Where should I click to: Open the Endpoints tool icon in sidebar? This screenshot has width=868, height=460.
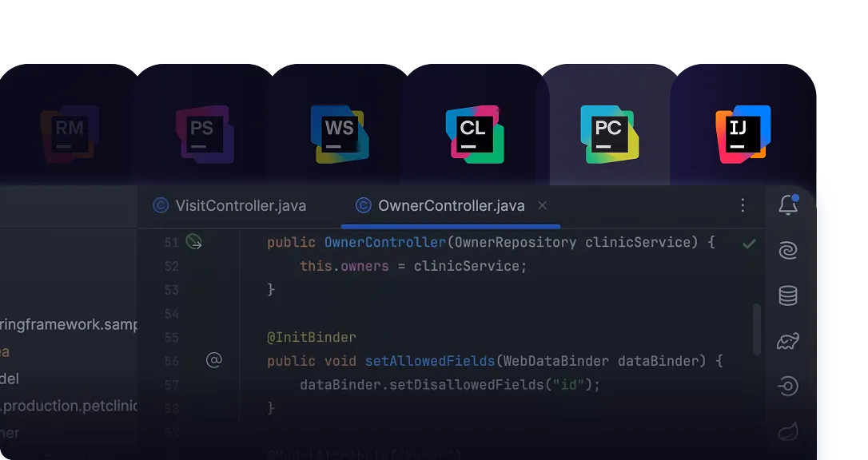(x=788, y=386)
